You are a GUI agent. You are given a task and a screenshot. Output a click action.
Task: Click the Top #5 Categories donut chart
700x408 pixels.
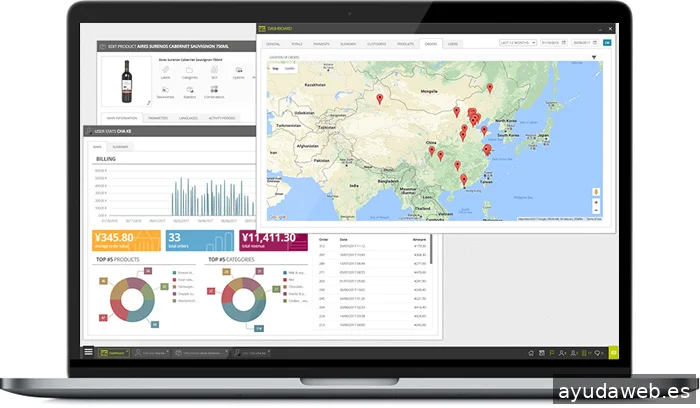pyautogui.click(x=244, y=300)
